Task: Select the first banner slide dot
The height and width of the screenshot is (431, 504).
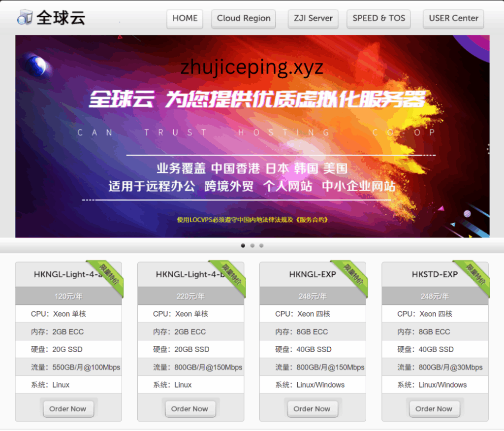Action: tap(243, 246)
